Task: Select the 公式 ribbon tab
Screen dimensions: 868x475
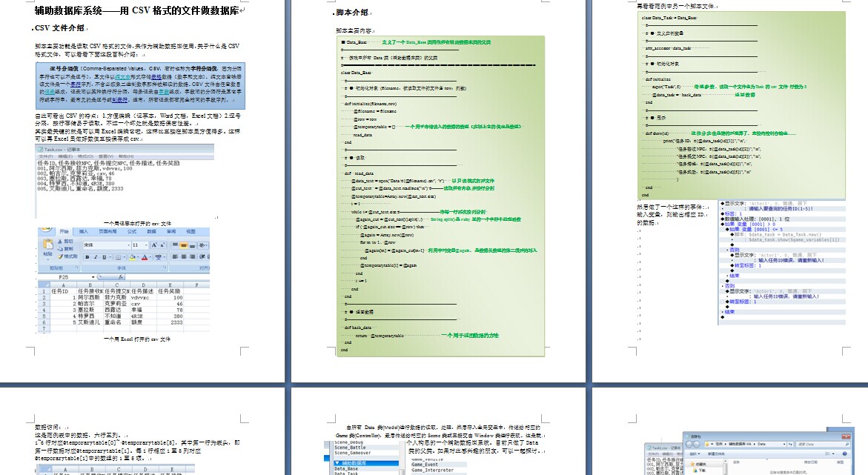Action: coord(132,231)
